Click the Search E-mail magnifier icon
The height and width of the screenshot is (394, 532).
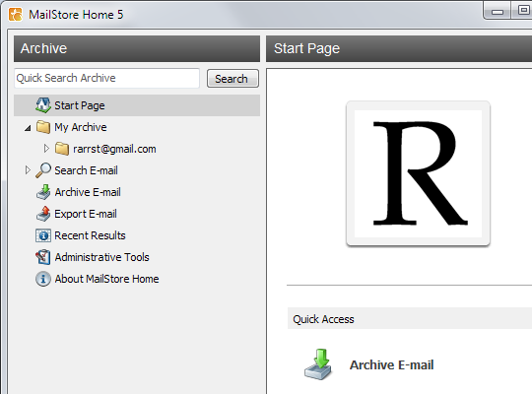click(43, 170)
